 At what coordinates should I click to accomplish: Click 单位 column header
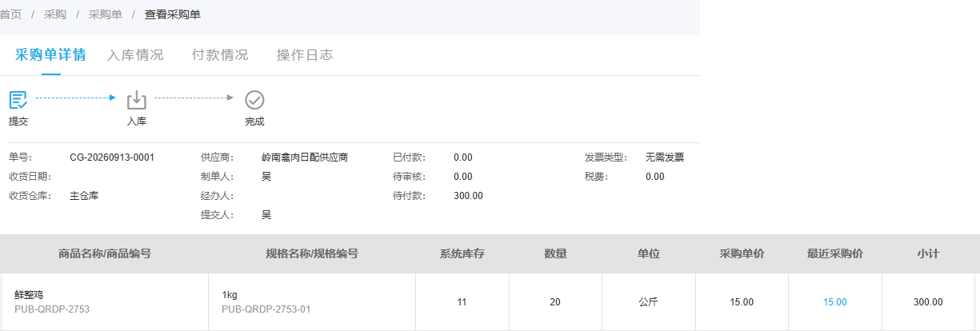point(649,253)
